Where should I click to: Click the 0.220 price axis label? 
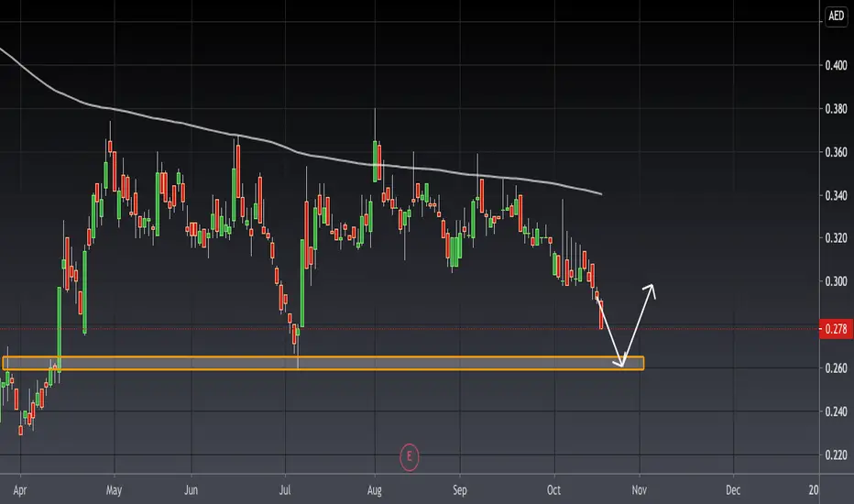(836, 455)
